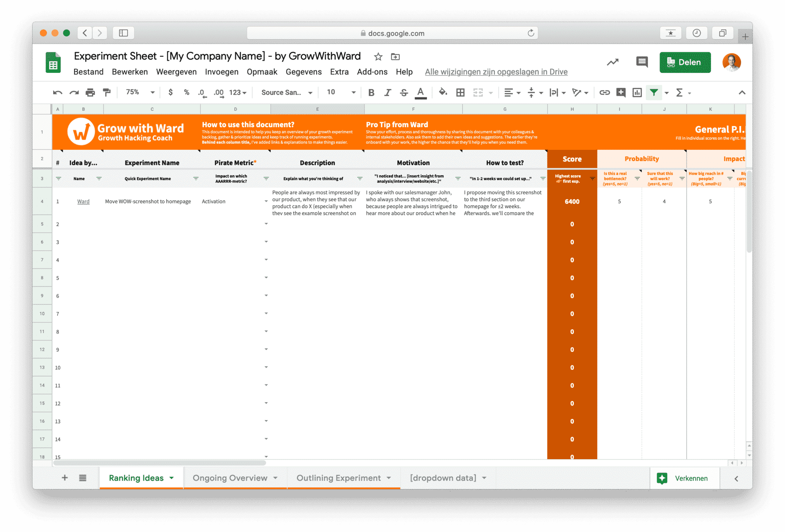
Task: Click the paint format tool
Action: (x=107, y=92)
